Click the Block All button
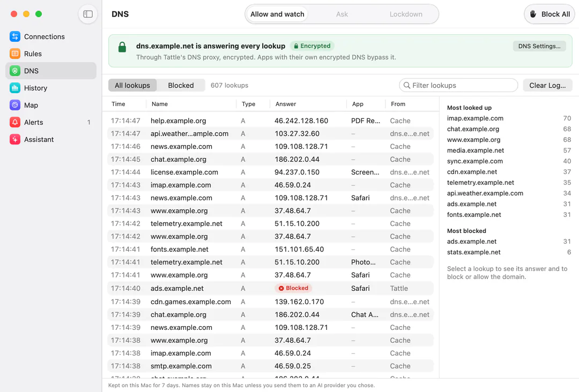The width and height of the screenshot is (579, 392). point(550,14)
